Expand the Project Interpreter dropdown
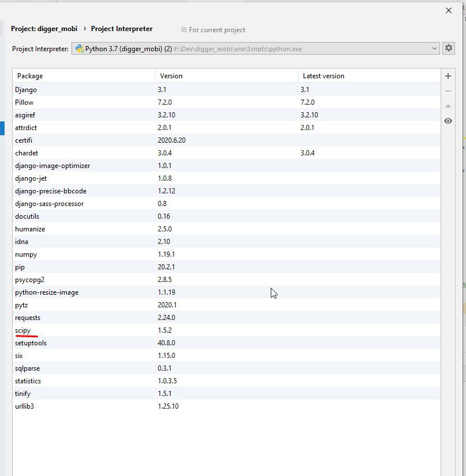The height and width of the screenshot is (476, 466). [434, 48]
